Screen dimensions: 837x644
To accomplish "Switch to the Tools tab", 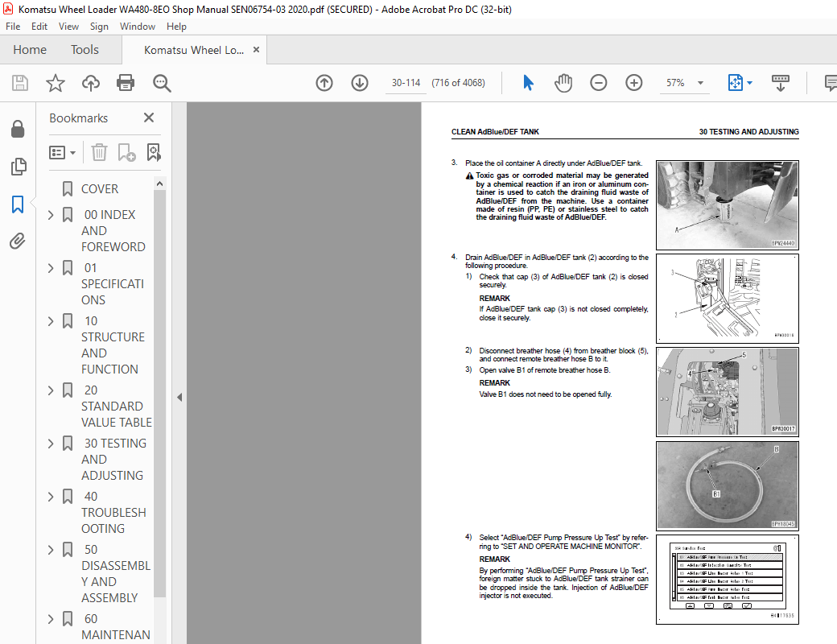I will (85, 50).
